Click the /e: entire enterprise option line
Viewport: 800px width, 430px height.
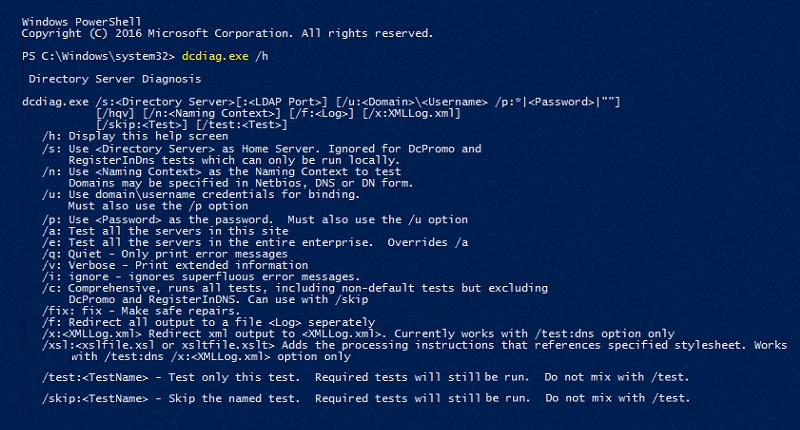pos(255,242)
